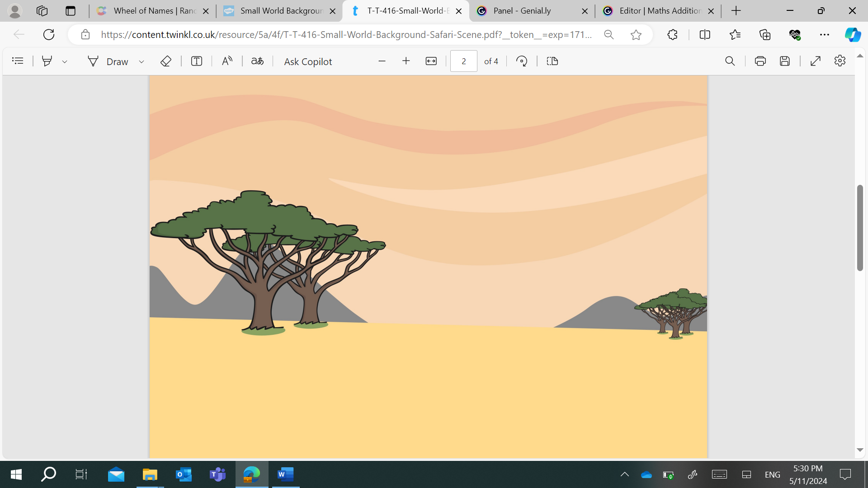
Task: Toggle page view layout button
Action: [x=552, y=61]
